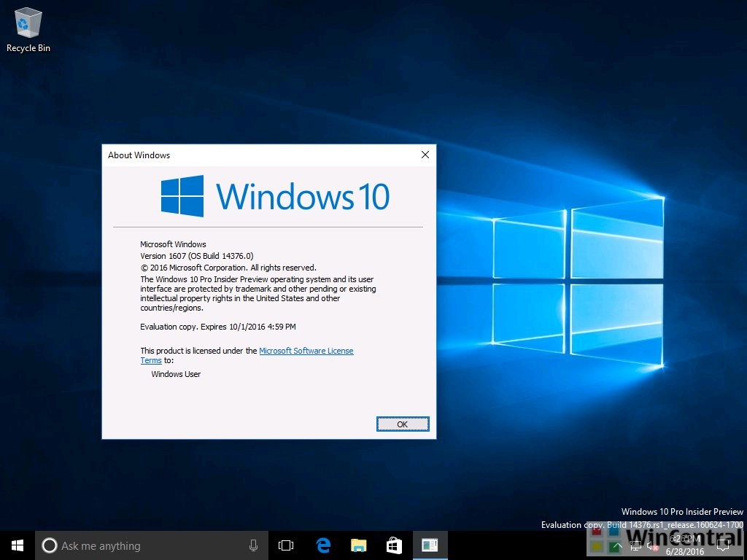Open File Explorer from taskbar

pos(359,545)
